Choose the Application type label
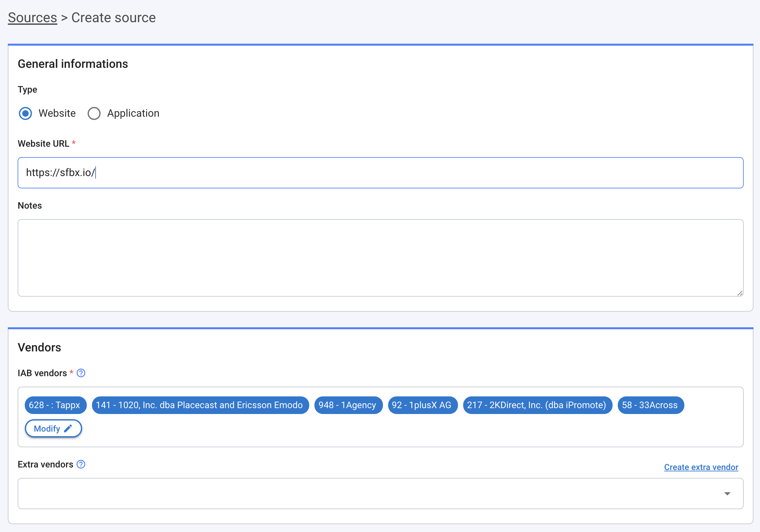The width and height of the screenshot is (760, 532). [133, 113]
